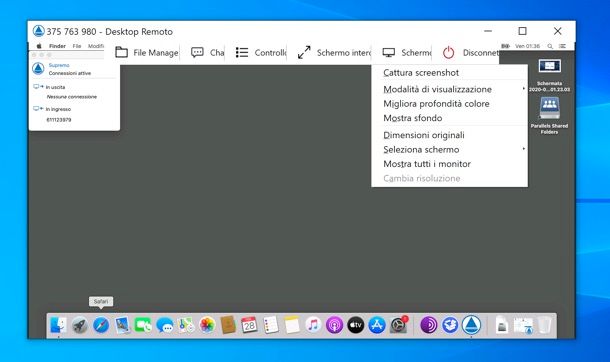
Task: Launch Safari from the dock
Action: 101,325
